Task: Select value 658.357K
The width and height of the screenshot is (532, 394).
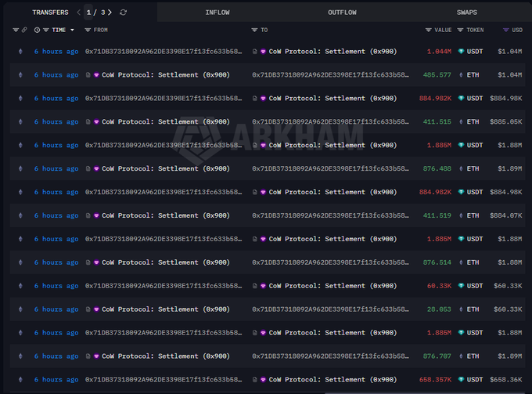Action: pos(435,379)
